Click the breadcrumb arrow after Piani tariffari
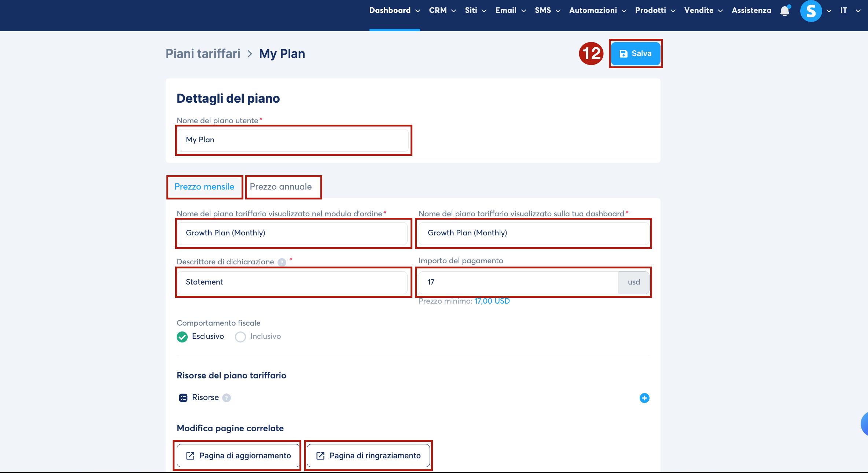This screenshot has height=473, width=868. pyautogui.click(x=250, y=54)
